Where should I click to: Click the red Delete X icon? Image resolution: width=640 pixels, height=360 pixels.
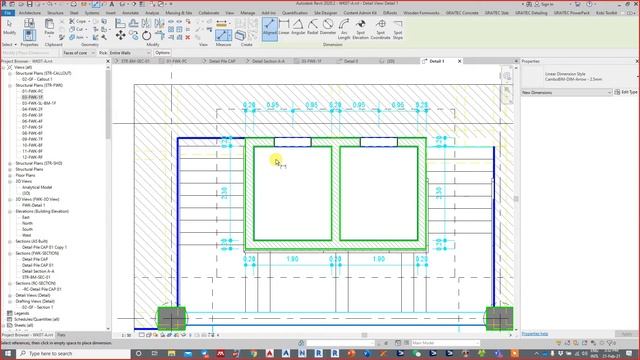(188, 38)
